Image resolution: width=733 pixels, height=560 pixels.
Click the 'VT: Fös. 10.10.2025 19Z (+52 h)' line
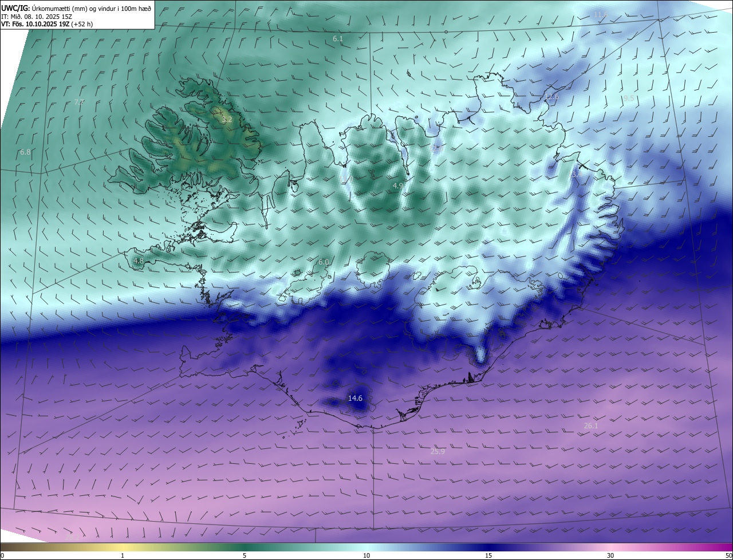[47, 24]
